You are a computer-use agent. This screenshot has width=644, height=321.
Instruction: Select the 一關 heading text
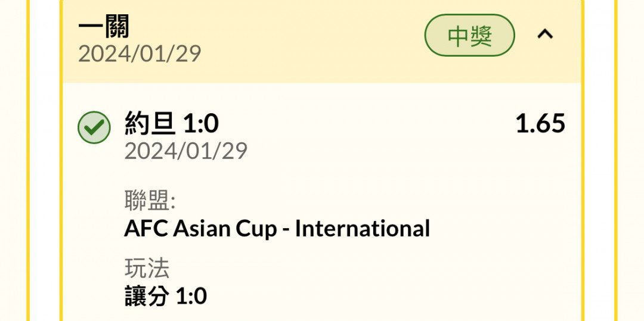coord(104,26)
